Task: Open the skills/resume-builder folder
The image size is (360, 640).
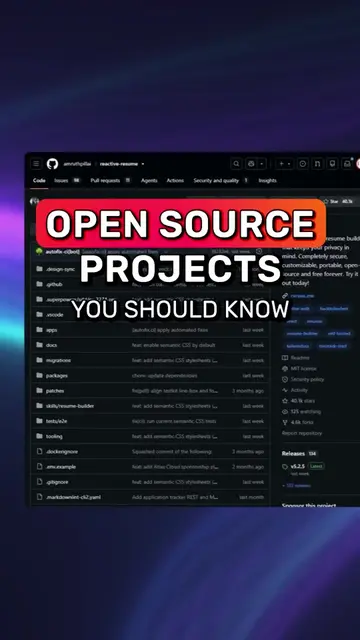Action: pos(70,406)
